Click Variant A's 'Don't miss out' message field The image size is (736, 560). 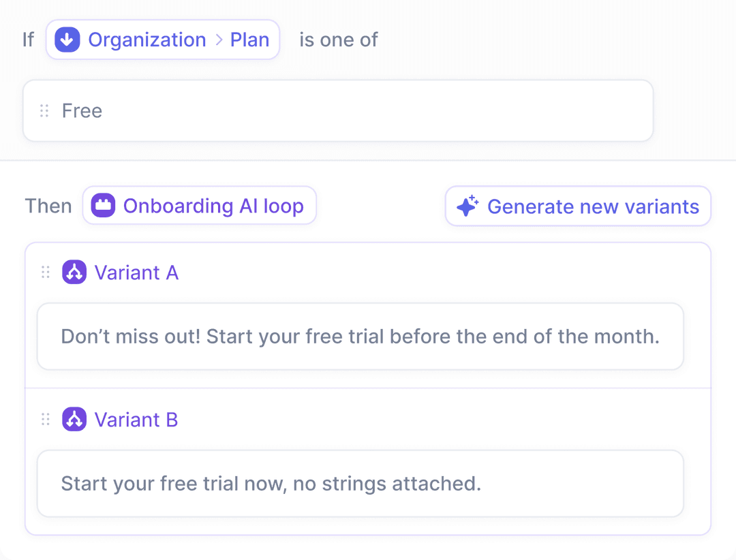click(x=360, y=336)
